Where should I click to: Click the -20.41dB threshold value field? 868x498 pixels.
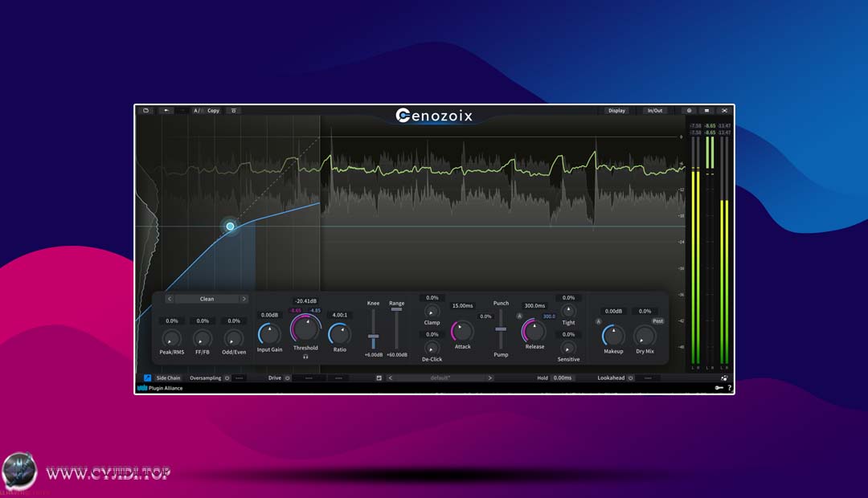[305, 301]
